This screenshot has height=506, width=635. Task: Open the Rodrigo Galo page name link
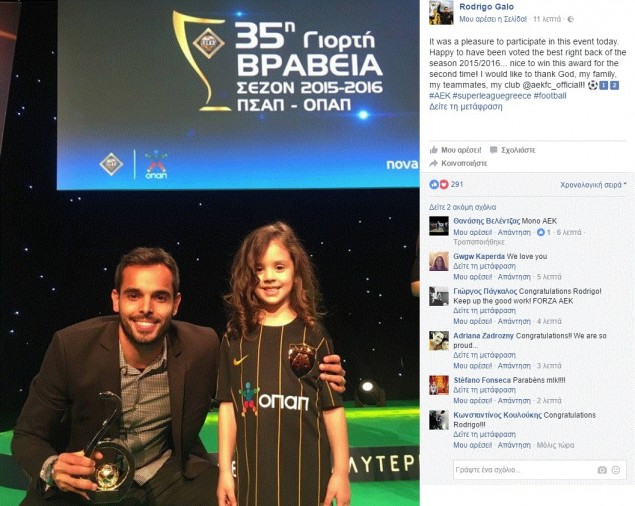tap(486, 6)
